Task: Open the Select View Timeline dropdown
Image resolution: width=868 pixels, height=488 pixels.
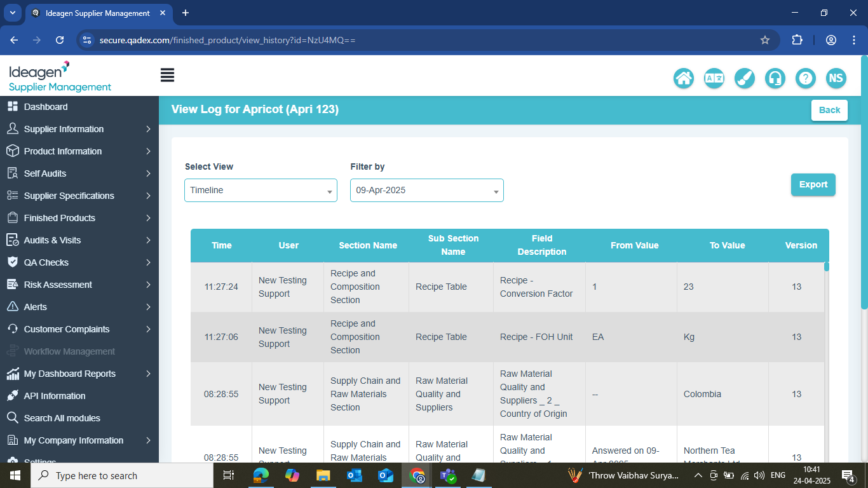Action: pos(261,190)
